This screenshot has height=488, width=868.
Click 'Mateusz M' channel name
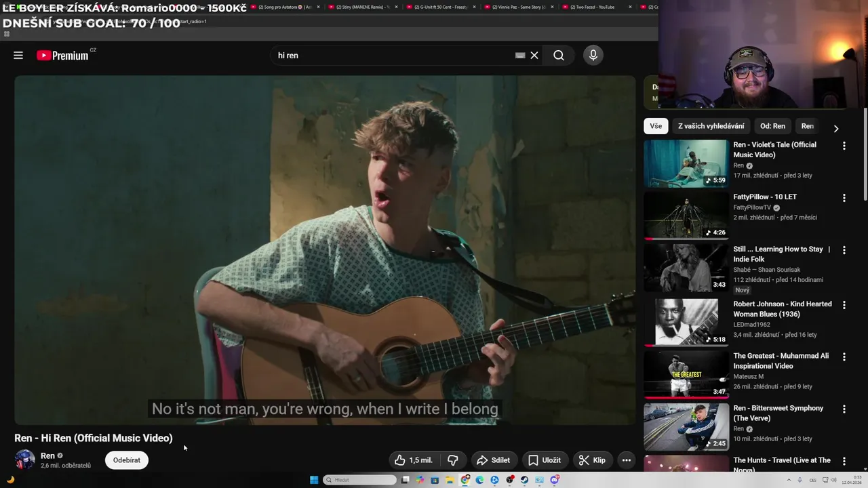(749, 377)
